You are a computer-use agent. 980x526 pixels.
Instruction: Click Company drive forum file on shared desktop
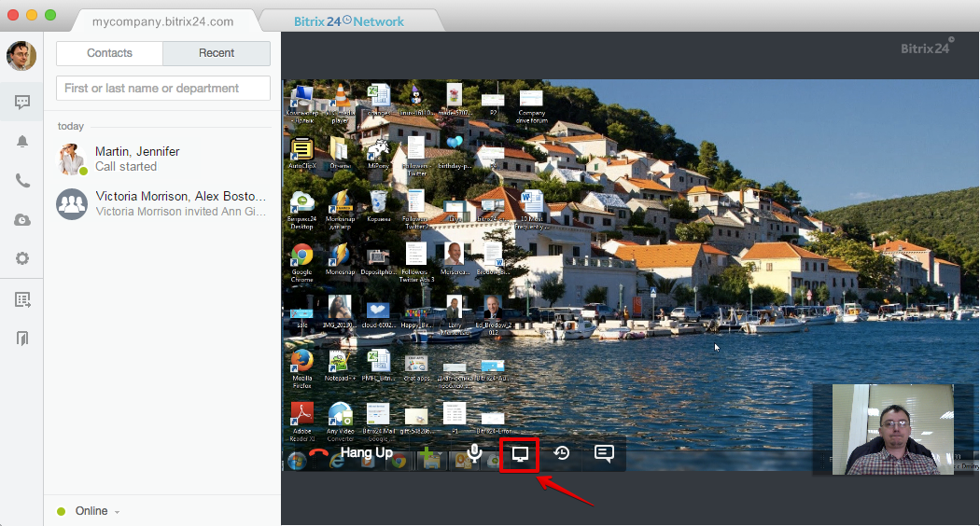click(531, 106)
